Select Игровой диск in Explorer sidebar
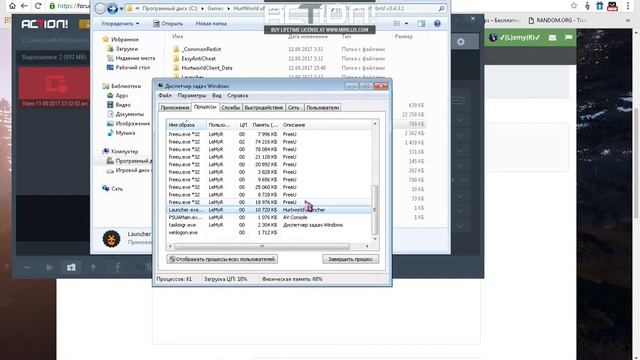The height and width of the screenshot is (360, 640). tap(129, 170)
